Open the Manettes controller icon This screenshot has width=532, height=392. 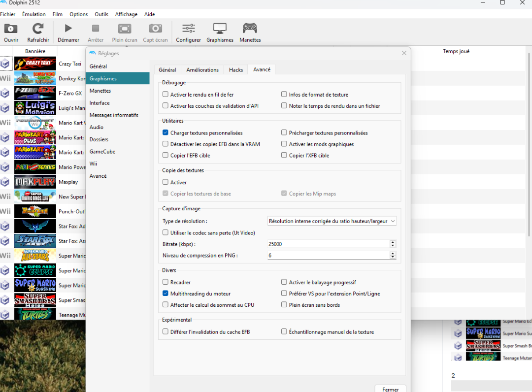pyautogui.click(x=250, y=29)
